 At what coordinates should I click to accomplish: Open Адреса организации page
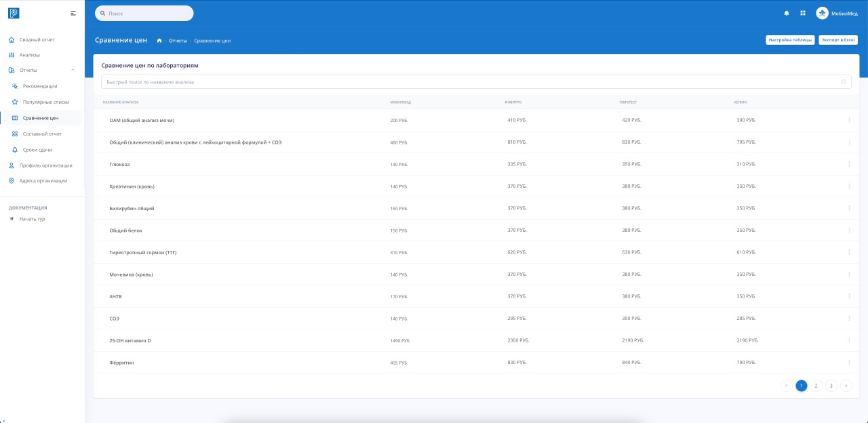click(x=42, y=181)
